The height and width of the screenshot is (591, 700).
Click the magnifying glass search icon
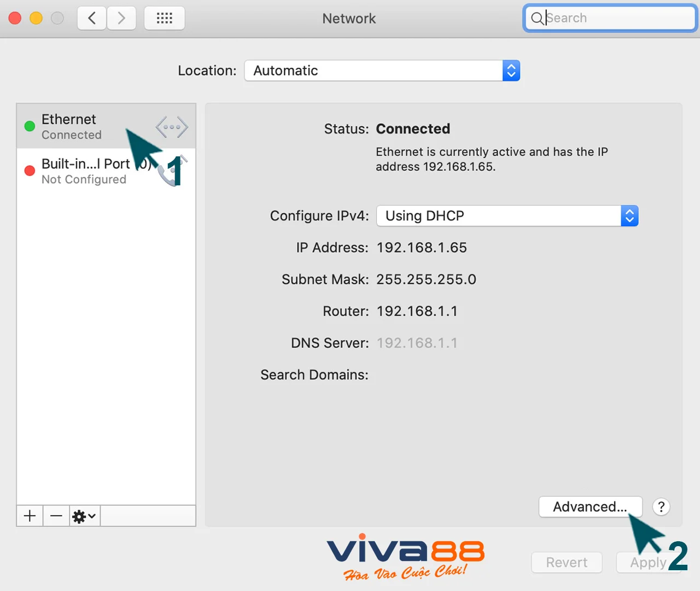pyautogui.click(x=537, y=19)
